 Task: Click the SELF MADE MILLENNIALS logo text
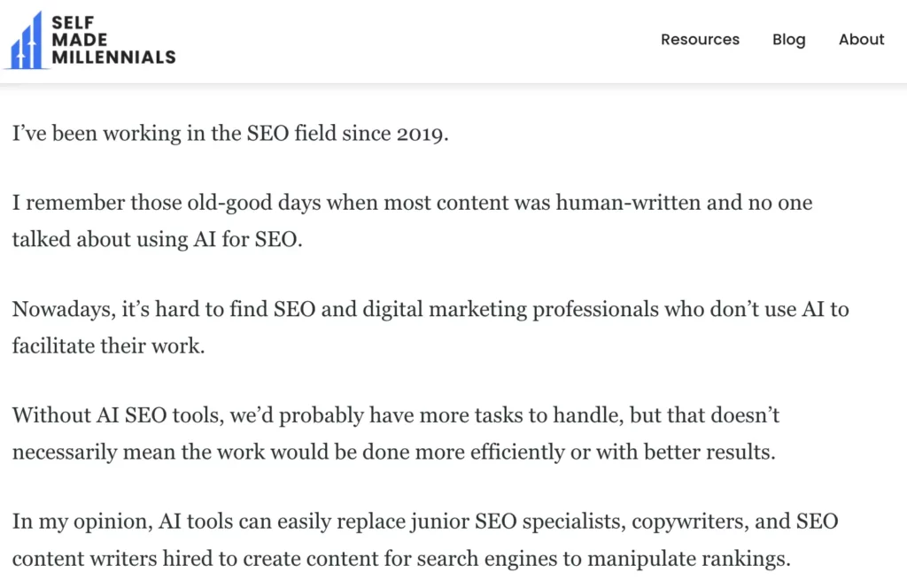coord(112,40)
